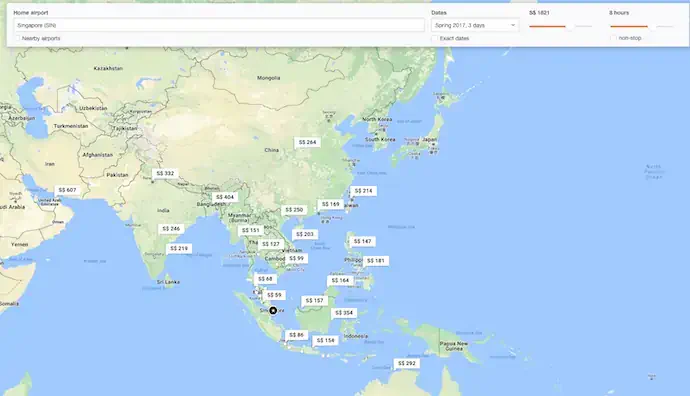Image resolution: width=690 pixels, height=396 pixels.
Task: Click the Singapore home airport marker on map
Action: click(273, 311)
